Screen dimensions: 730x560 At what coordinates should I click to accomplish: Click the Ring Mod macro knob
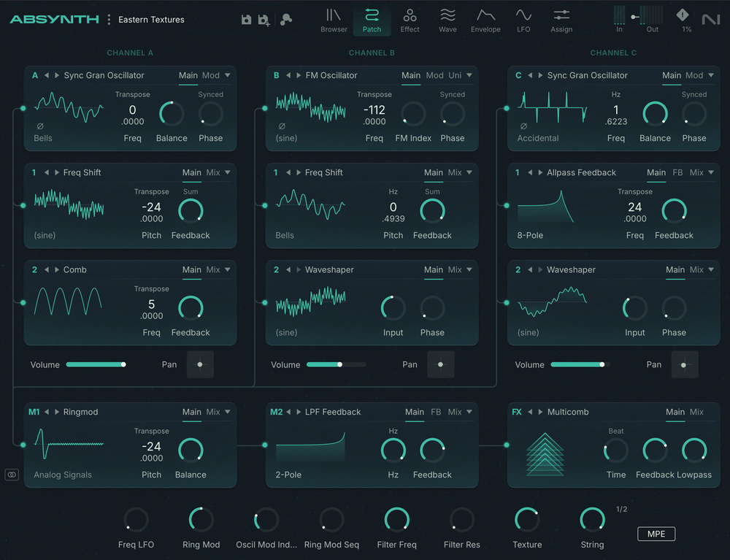pyautogui.click(x=201, y=520)
